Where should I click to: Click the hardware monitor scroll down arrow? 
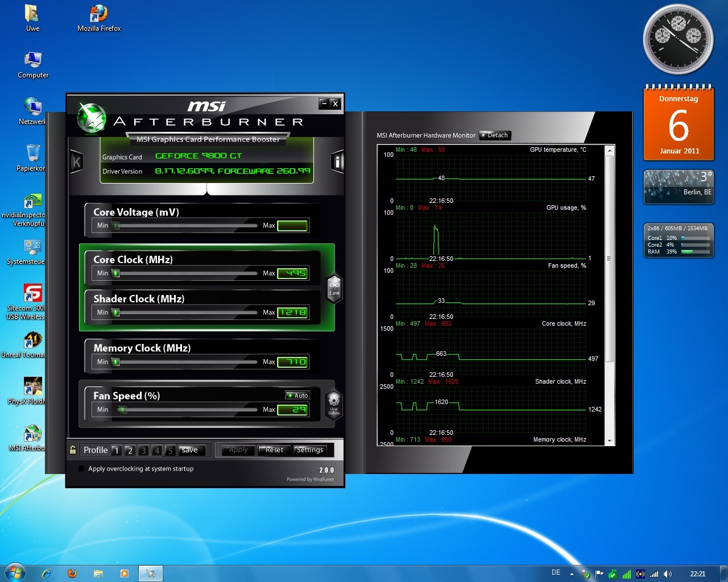point(610,441)
